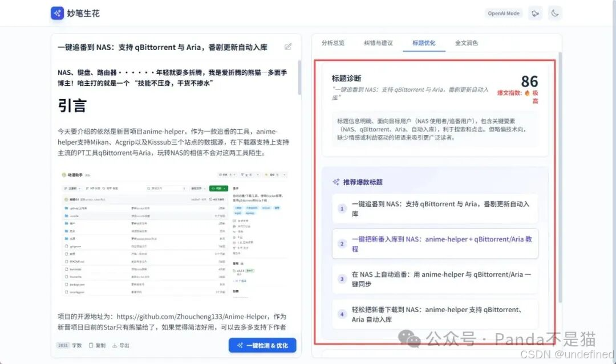Click the 导出 export button

tap(120, 345)
